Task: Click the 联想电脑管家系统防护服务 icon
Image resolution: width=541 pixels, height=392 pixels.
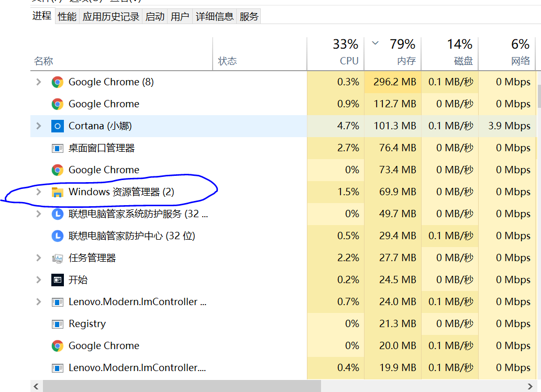Action: (x=57, y=214)
